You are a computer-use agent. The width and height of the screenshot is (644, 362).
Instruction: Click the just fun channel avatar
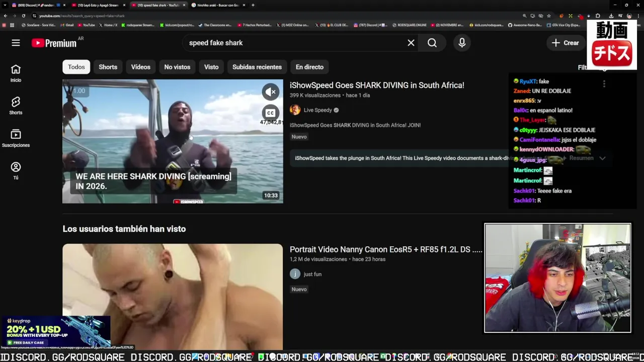(x=295, y=274)
